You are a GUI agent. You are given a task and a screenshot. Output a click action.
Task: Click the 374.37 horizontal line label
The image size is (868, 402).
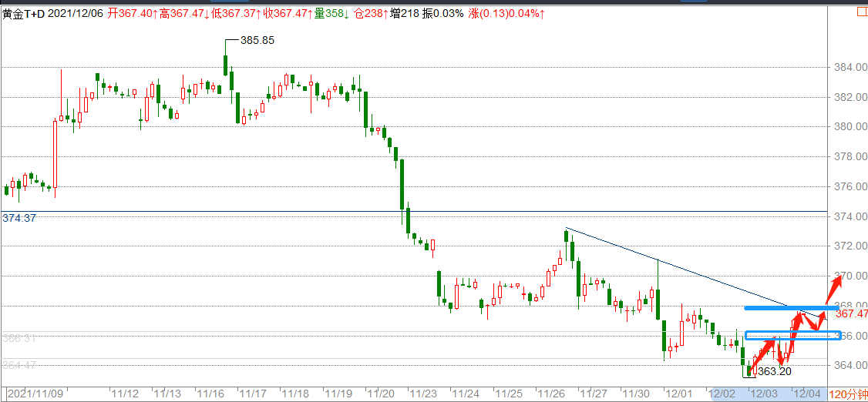point(20,218)
